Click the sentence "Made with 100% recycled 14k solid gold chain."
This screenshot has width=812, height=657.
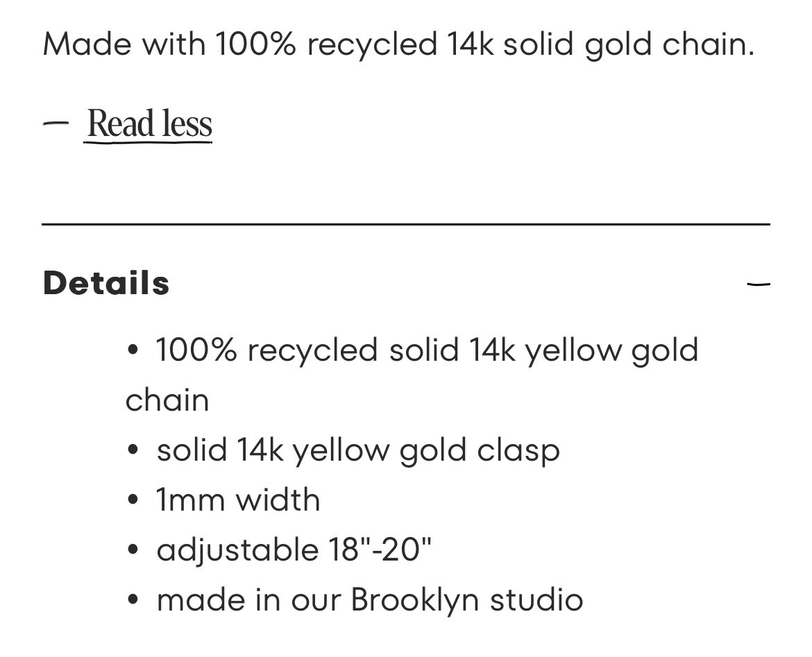[x=399, y=44]
